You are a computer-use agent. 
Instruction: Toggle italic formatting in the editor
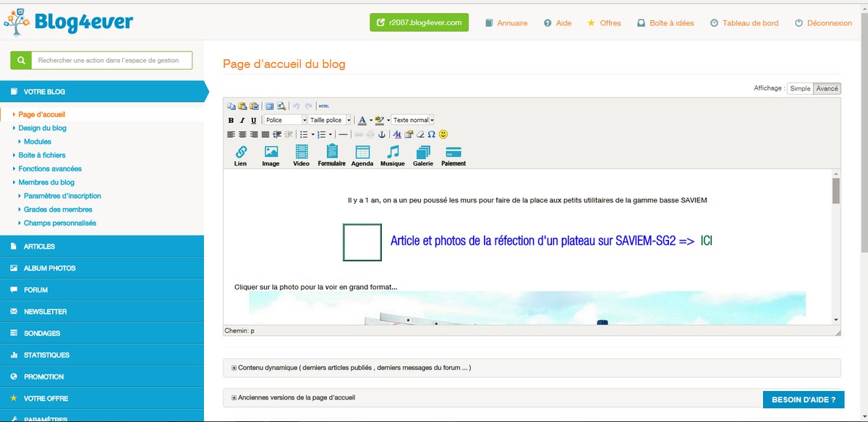(x=242, y=120)
